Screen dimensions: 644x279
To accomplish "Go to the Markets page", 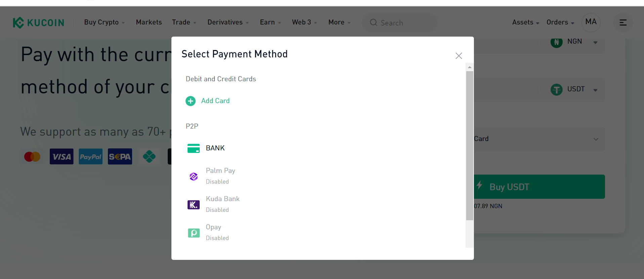I will coord(149,22).
